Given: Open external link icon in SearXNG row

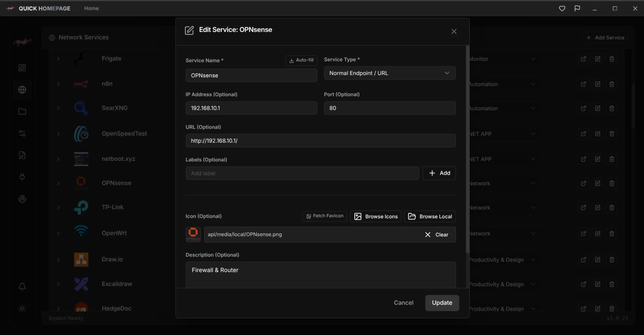Looking at the screenshot, I should tap(583, 108).
